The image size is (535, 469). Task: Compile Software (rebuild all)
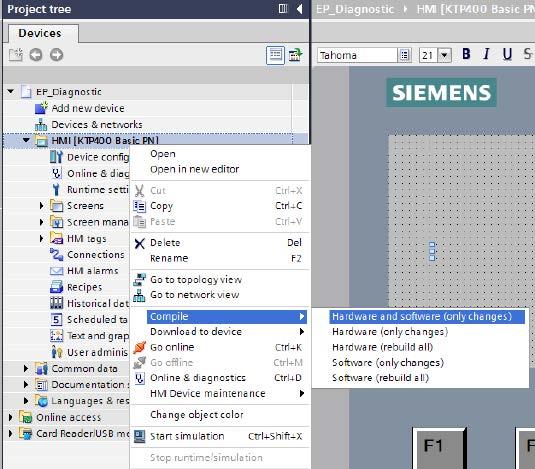pyautogui.click(x=420, y=378)
